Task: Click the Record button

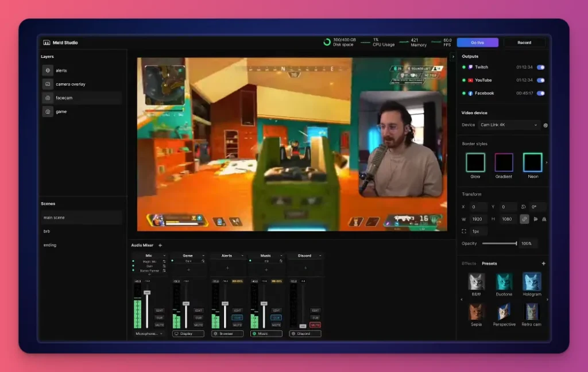Action: (x=524, y=42)
